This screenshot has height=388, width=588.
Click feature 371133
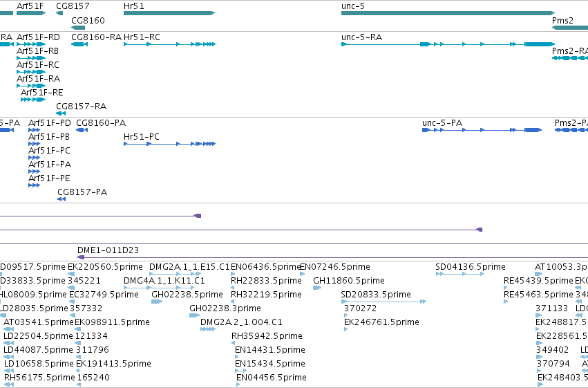tap(551, 308)
